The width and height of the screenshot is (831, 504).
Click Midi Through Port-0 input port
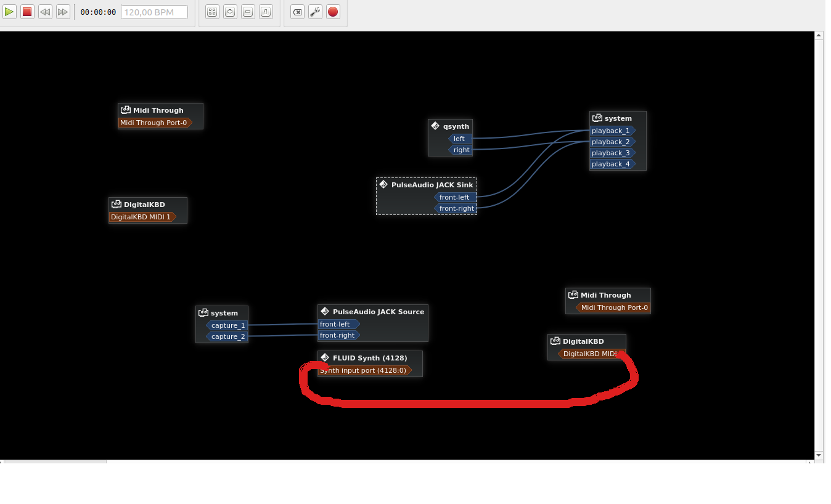tap(613, 307)
